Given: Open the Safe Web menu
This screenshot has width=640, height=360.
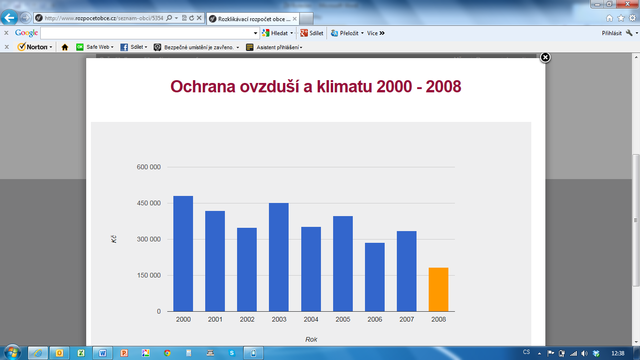Looking at the screenshot, I should [x=95, y=47].
